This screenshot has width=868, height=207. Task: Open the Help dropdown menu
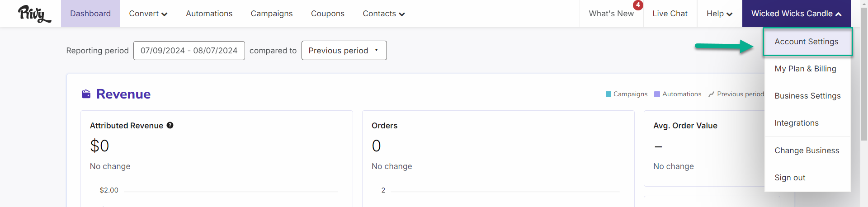click(x=719, y=14)
